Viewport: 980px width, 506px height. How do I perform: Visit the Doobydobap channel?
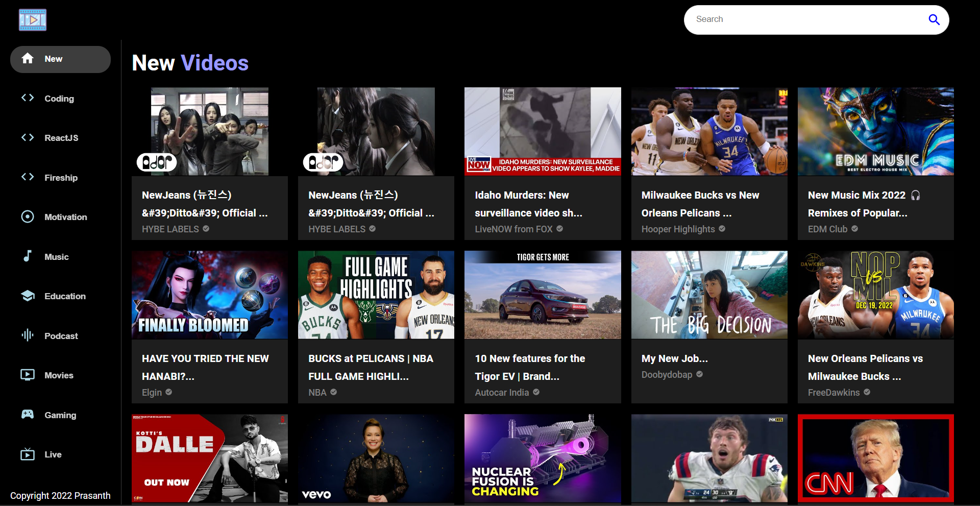667,375
